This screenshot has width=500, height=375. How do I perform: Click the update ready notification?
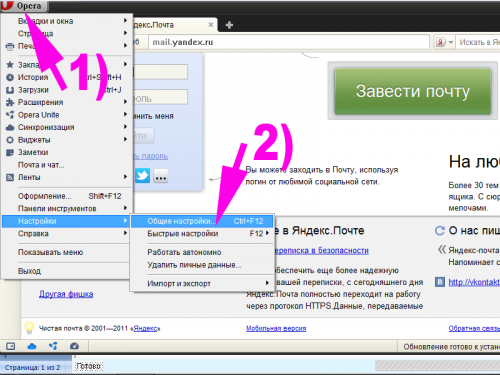(451, 347)
